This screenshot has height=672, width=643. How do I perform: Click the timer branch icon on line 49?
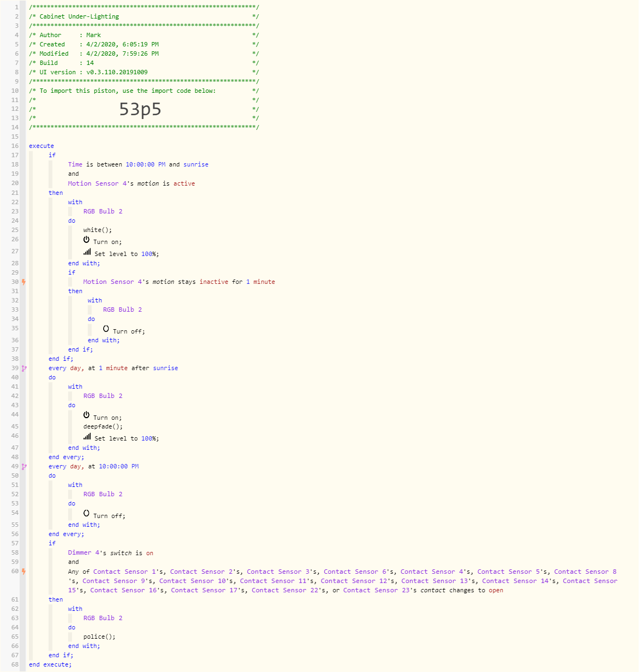point(23,466)
